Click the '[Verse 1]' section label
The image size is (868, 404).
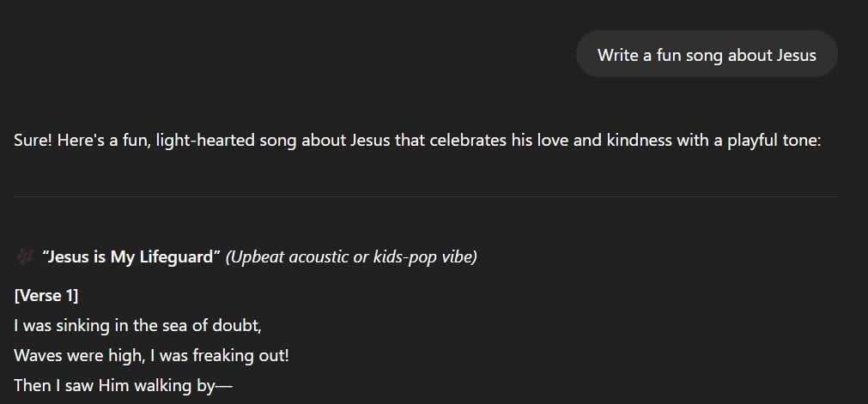pos(46,296)
